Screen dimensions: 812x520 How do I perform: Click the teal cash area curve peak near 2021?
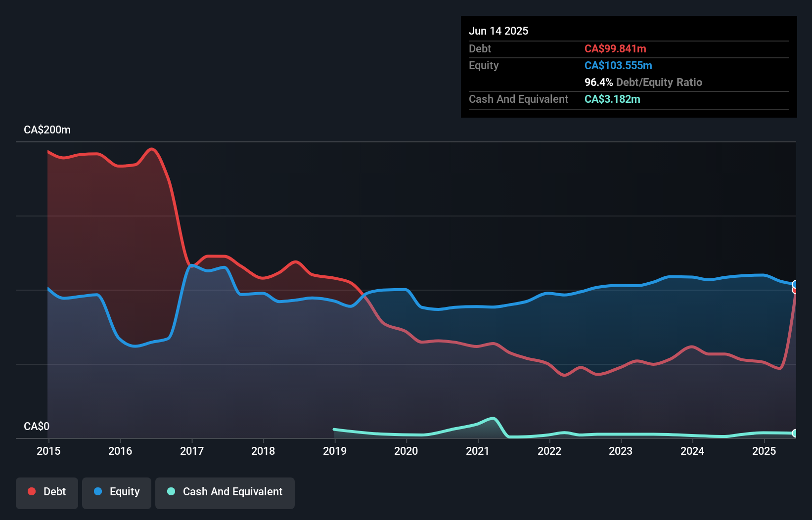(x=493, y=419)
